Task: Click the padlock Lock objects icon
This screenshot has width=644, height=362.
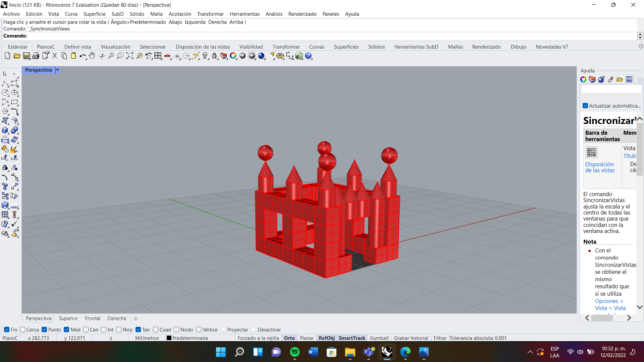Action: pyautogui.click(x=214, y=56)
